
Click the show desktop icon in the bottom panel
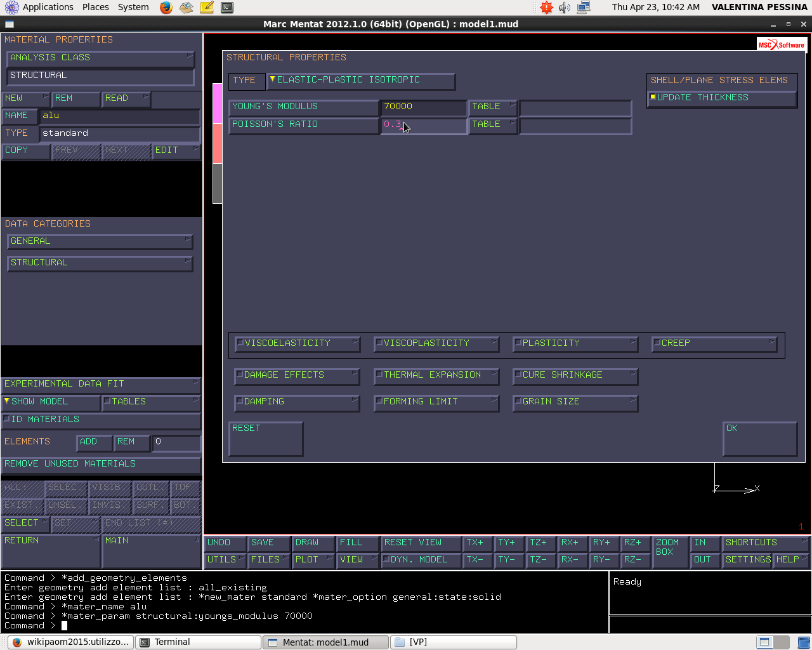click(764, 642)
